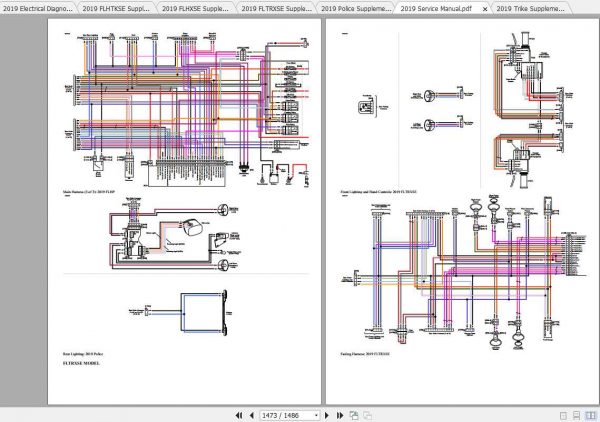Switch to the 2019 Electrical Diagnostic tab

pos(38,7)
